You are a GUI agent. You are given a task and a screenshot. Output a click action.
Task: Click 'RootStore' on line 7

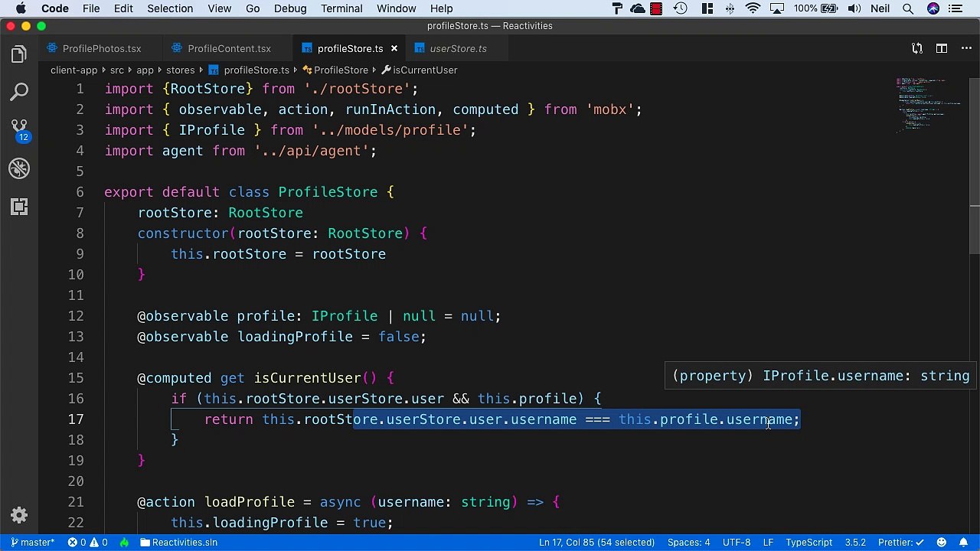pyautogui.click(x=266, y=213)
